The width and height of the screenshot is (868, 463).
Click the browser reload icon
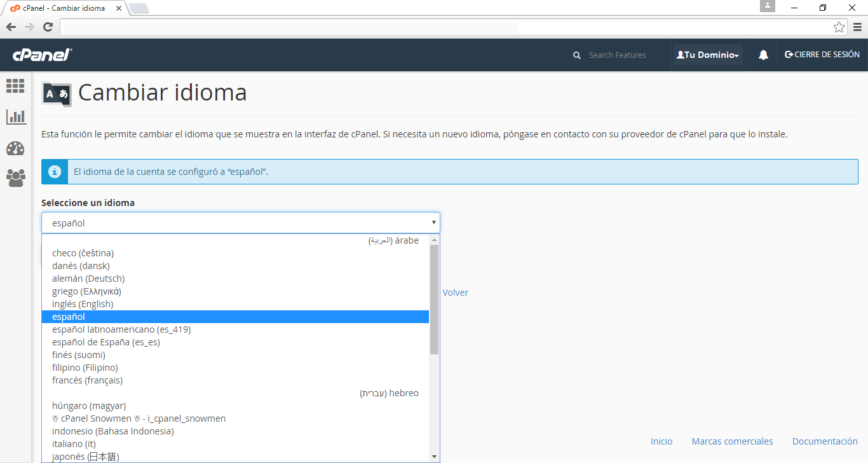pos(48,27)
